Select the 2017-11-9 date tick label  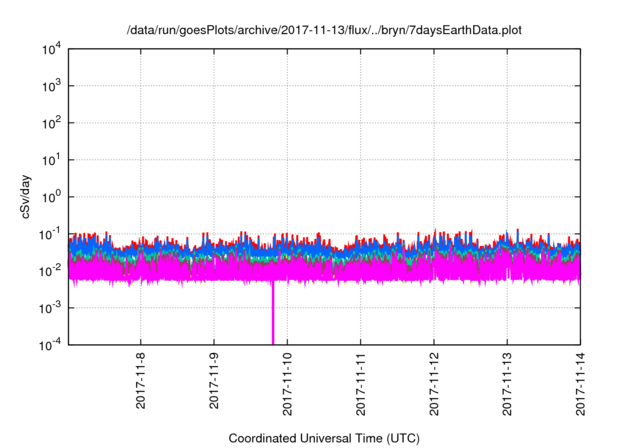[214, 381]
